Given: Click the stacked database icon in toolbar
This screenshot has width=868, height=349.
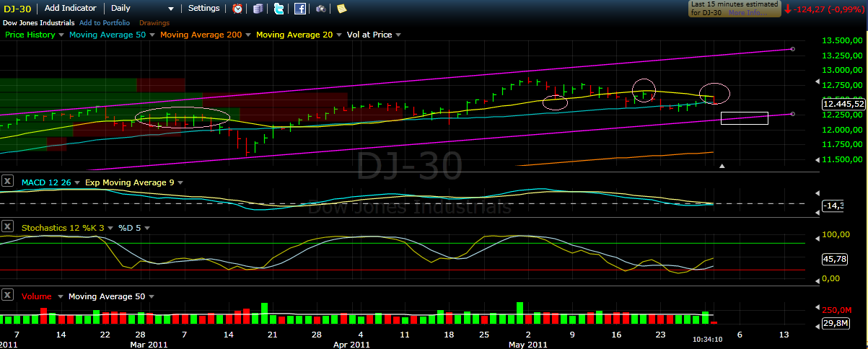Looking at the screenshot, I should pyautogui.click(x=258, y=9).
